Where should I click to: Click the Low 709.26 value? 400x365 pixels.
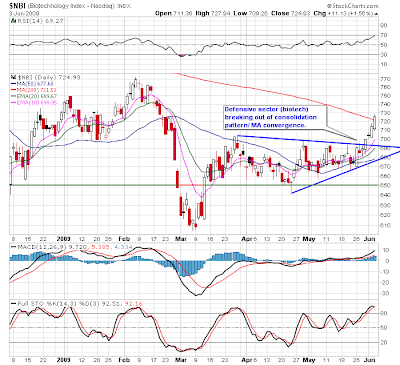point(250,13)
